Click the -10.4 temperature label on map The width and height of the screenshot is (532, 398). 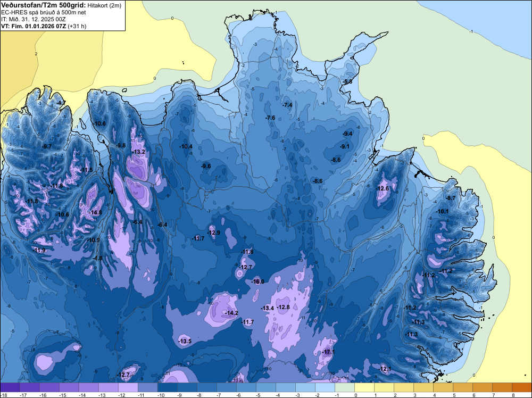[x=186, y=146]
